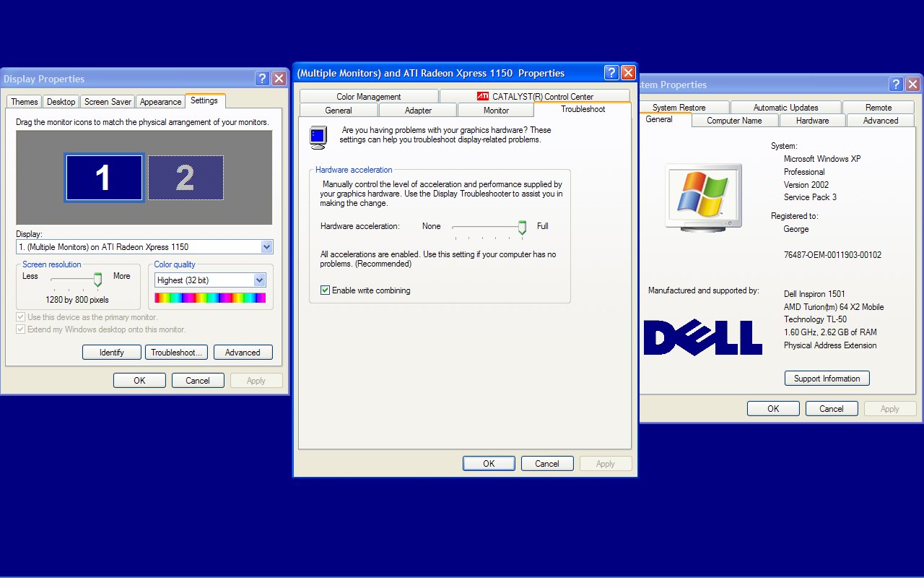Switch to Themes tab

point(25,102)
